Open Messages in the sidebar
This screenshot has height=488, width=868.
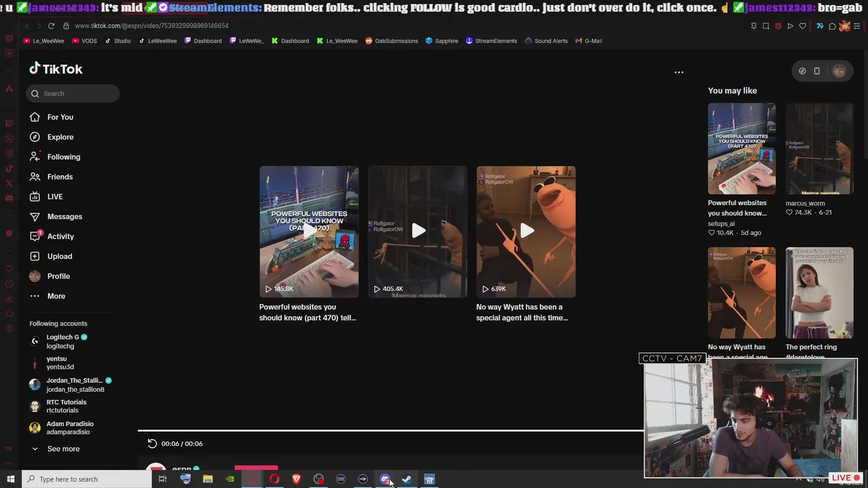pyautogui.click(x=56, y=216)
